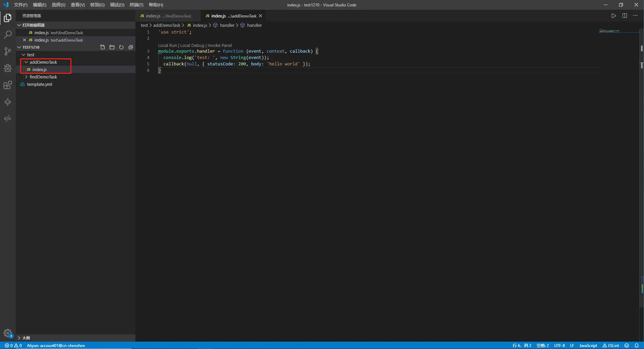Open the Explorer view in the activity bar
The width and height of the screenshot is (644, 349).
point(7,18)
